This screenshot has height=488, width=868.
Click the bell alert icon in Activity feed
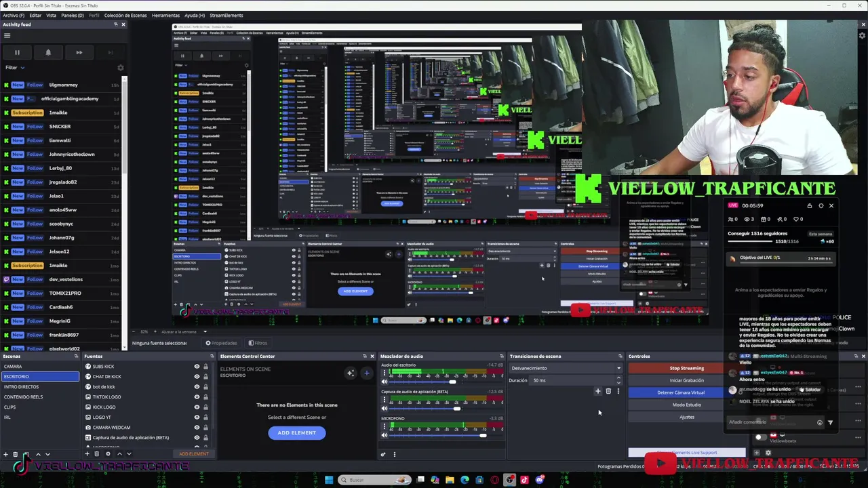[x=48, y=52]
